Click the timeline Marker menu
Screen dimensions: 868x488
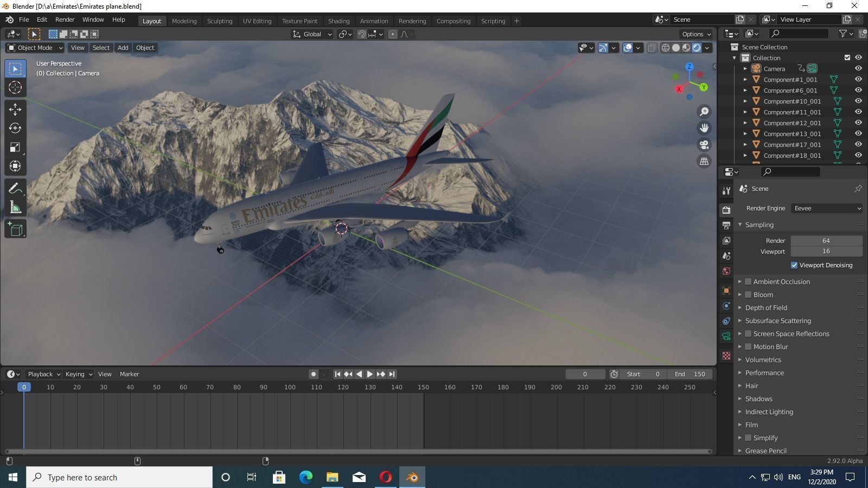point(129,374)
